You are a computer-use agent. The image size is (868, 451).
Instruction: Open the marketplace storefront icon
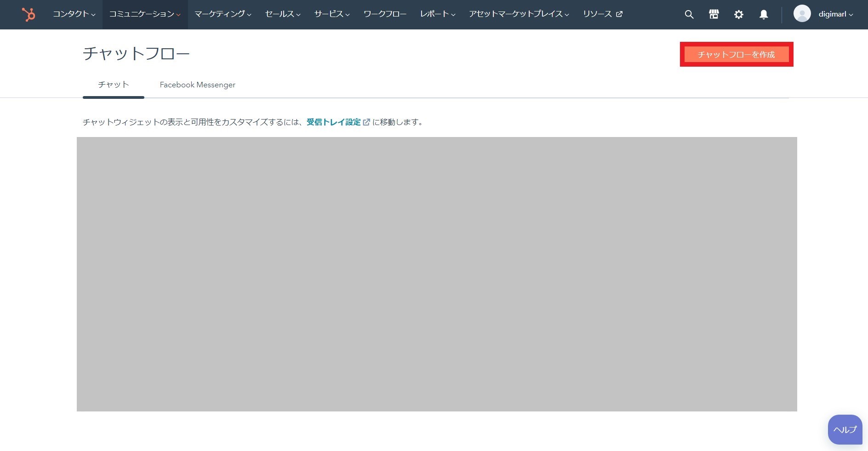point(714,14)
